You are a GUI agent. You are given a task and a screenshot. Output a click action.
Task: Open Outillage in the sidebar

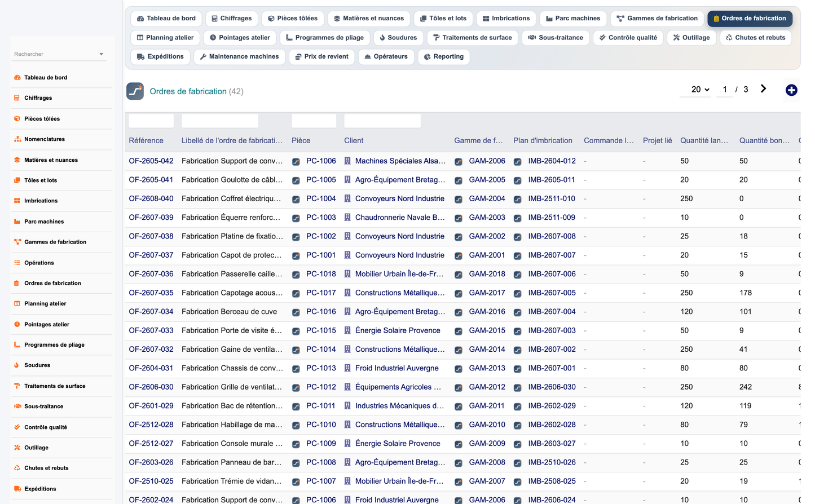coord(36,448)
